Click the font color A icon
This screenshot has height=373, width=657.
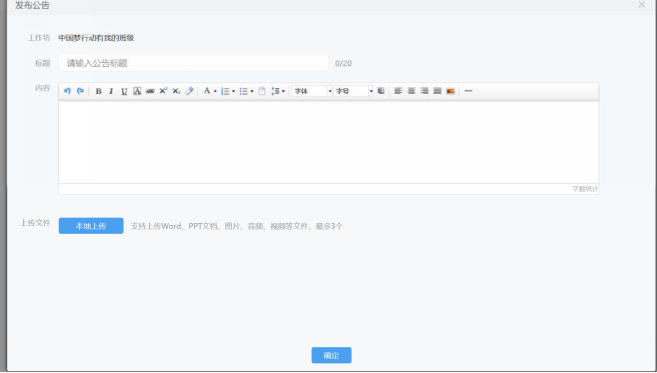click(x=207, y=91)
